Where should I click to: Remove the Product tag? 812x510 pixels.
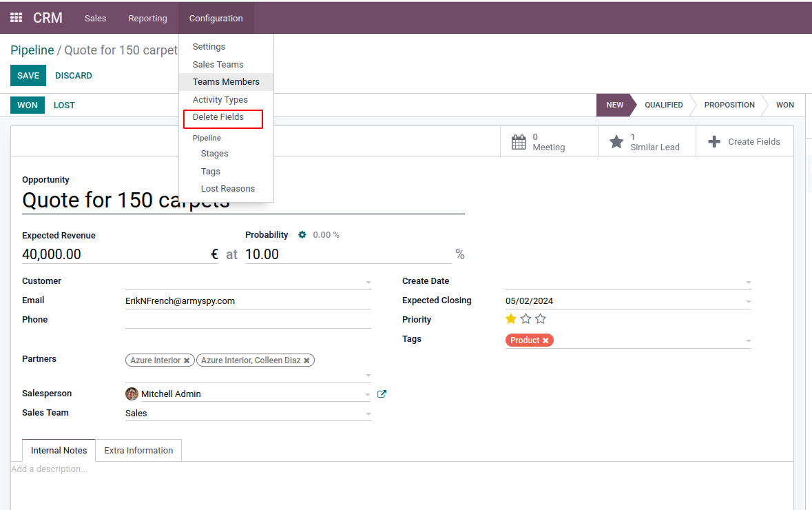[x=545, y=340]
